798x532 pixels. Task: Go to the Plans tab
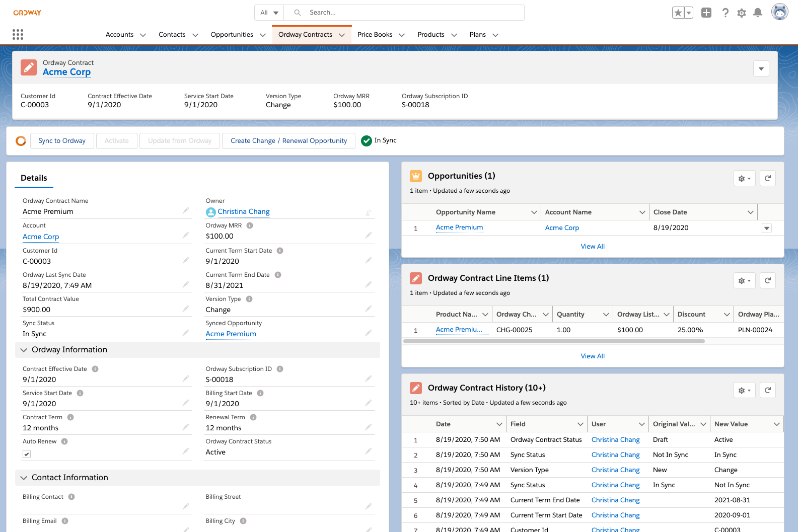point(477,35)
